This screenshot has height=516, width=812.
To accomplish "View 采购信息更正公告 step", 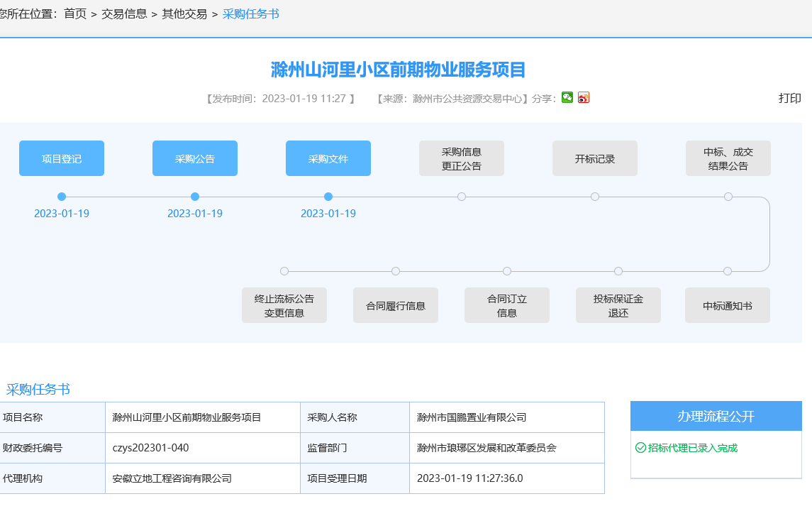I will 462,158.
